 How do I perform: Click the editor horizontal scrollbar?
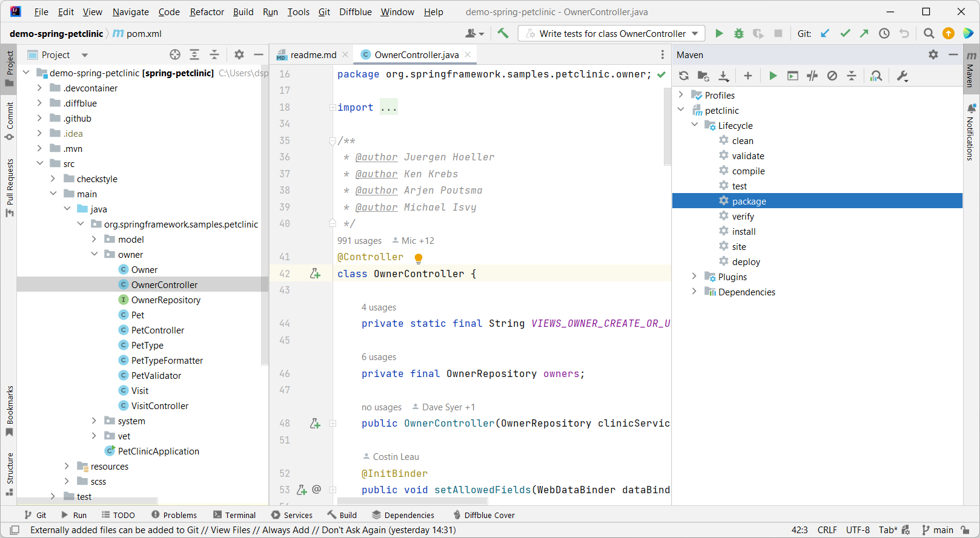[412, 501]
